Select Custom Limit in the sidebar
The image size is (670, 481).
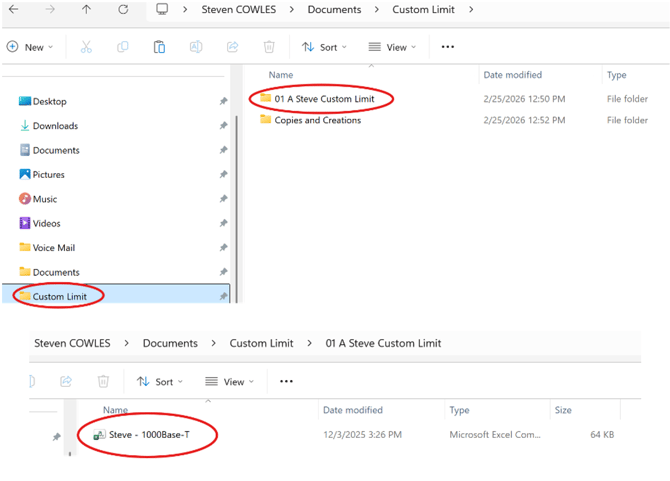click(60, 296)
